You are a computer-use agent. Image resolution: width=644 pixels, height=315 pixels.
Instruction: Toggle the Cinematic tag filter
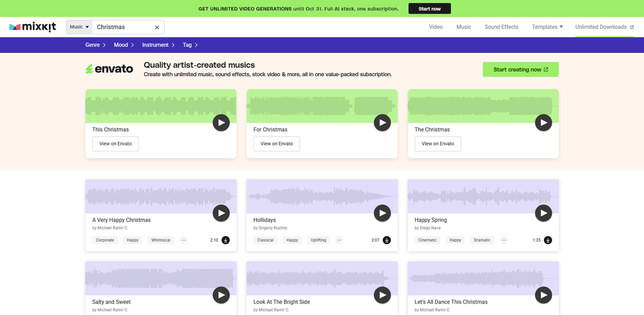pos(427,240)
